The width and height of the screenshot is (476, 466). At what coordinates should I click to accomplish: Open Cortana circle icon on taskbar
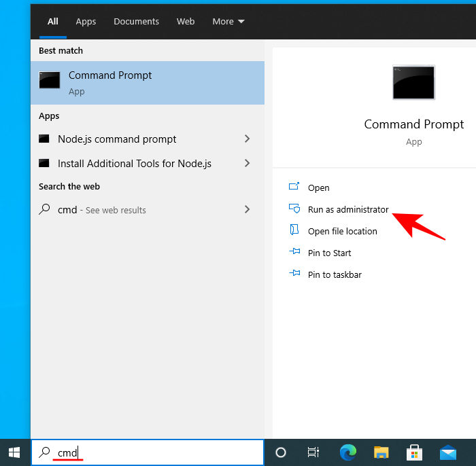280,452
